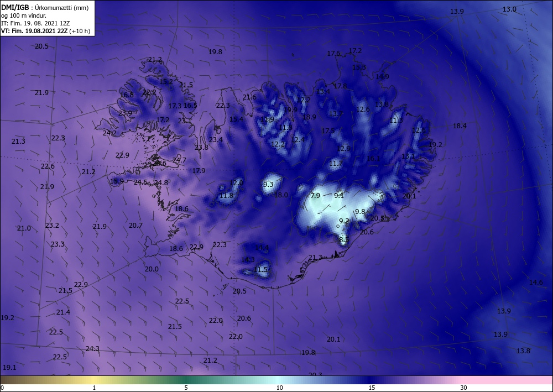The height and width of the screenshot is (392, 553).
Task: Click the 24.8 reading
Action: 161,182
